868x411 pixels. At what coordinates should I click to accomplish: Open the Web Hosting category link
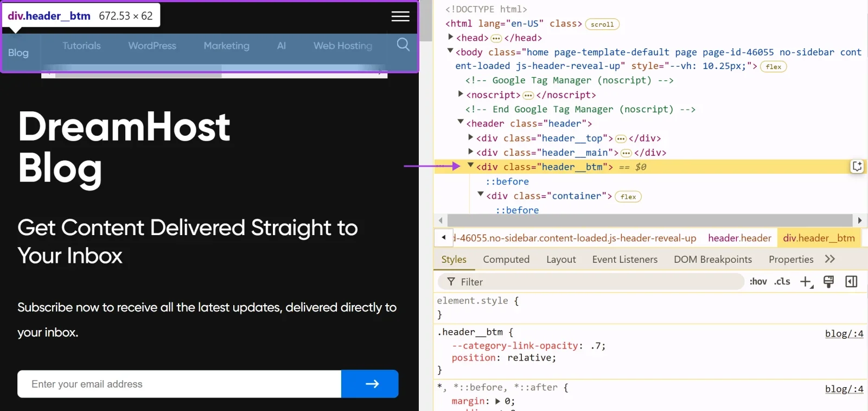pyautogui.click(x=343, y=46)
